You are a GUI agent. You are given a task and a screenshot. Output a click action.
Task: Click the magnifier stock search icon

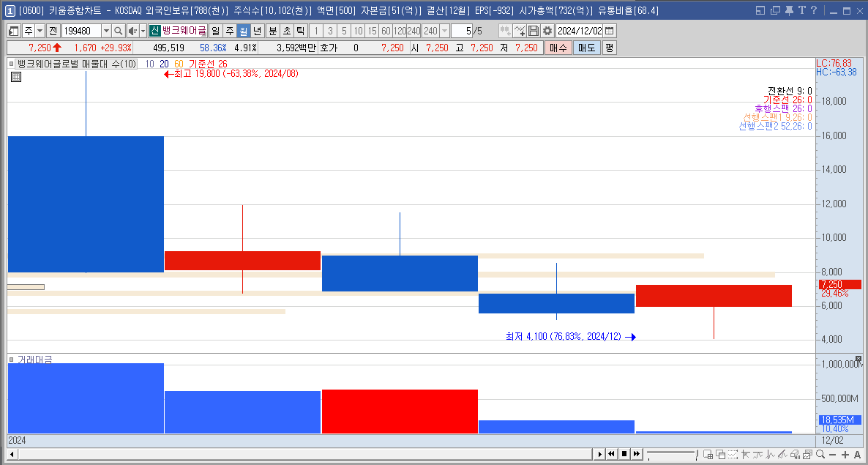pyautogui.click(x=118, y=31)
